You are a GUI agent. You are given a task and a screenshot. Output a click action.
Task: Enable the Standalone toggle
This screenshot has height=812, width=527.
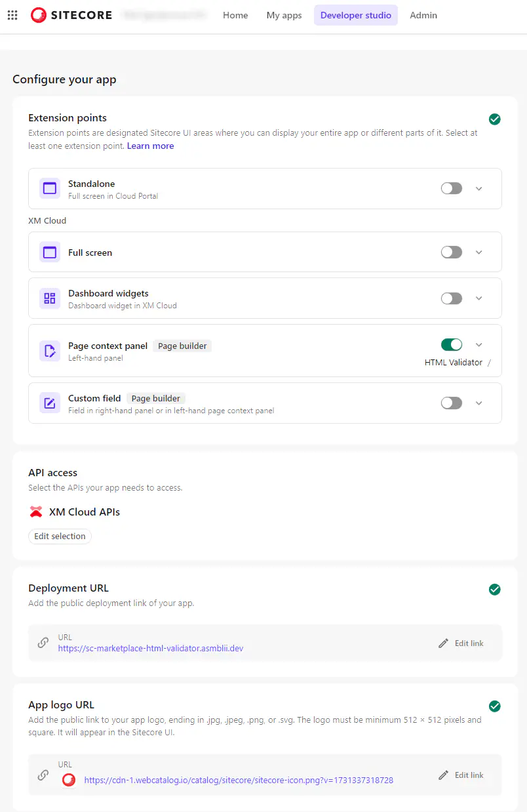point(452,188)
